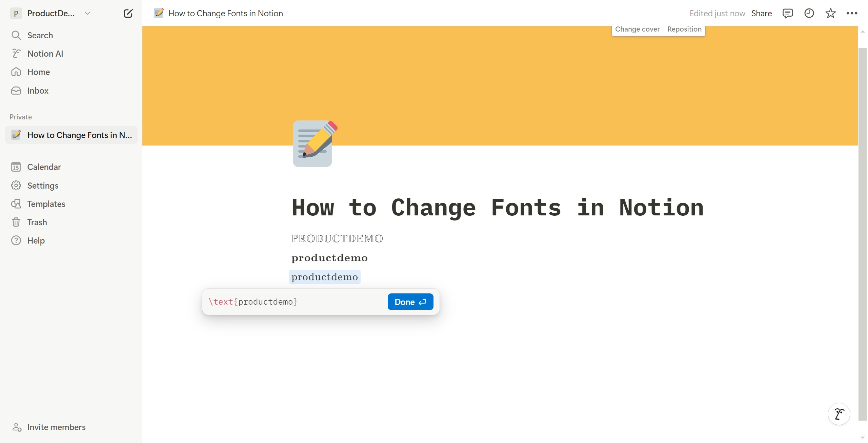868x443 pixels.
Task: Click the scrollbar down arrow
Action: click(863, 438)
